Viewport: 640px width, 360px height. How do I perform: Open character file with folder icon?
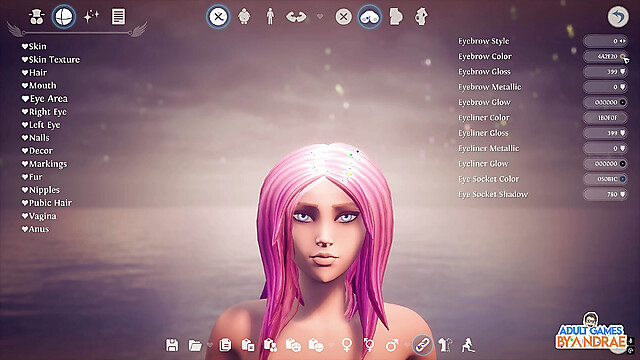pos(195,346)
